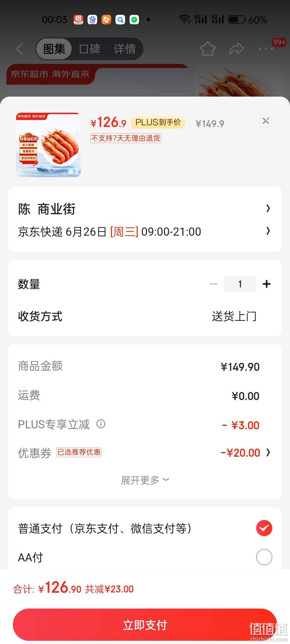Close the order popup with X
This screenshot has height=644, width=290.
click(x=266, y=121)
